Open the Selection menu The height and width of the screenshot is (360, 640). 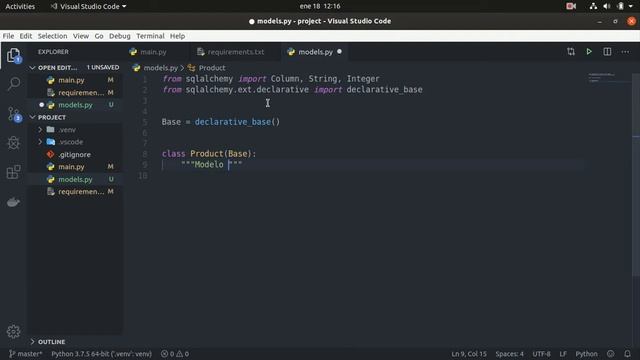[52, 36]
